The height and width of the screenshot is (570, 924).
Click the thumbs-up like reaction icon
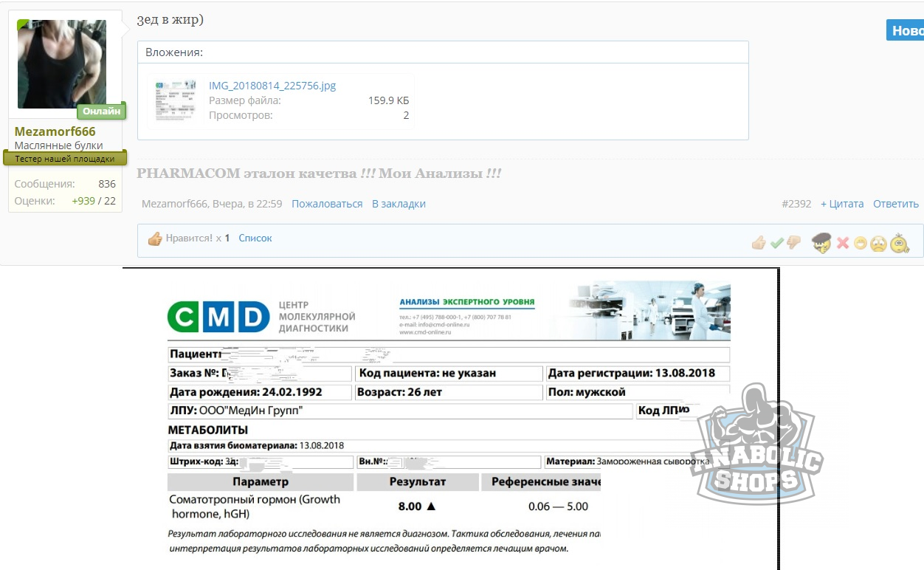click(x=758, y=243)
